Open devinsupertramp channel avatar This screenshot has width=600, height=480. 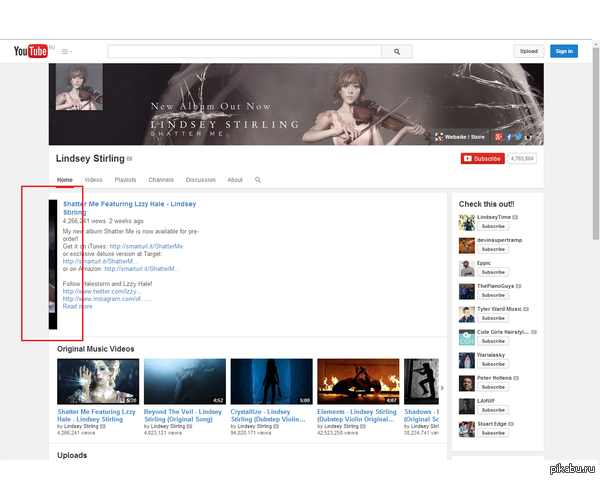pyautogui.click(x=467, y=245)
